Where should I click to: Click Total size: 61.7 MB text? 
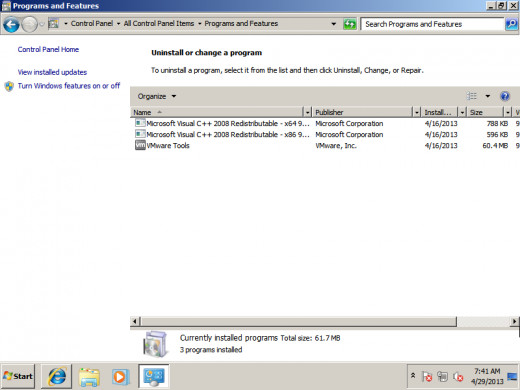(310, 338)
